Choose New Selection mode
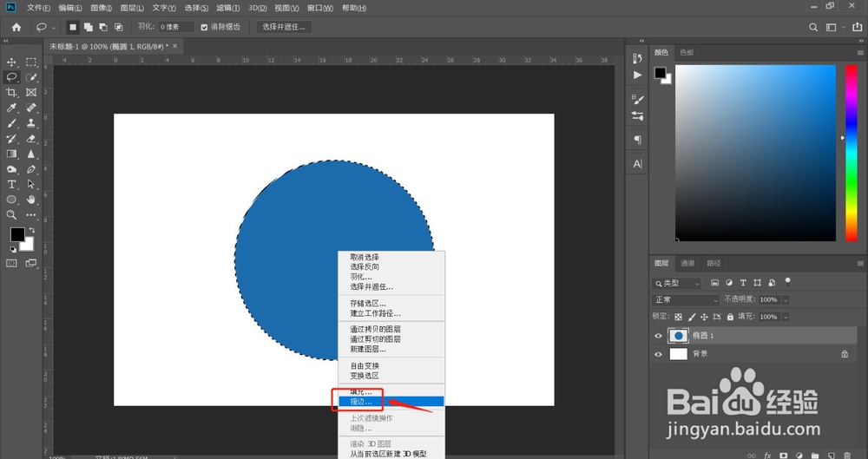This screenshot has width=868, height=459. click(x=73, y=27)
